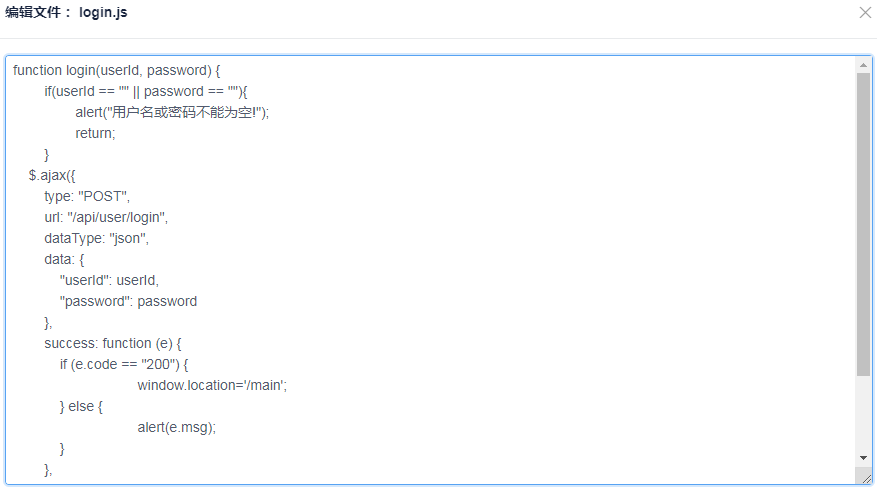The width and height of the screenshot is (877, 491).
Task: Click the alert(e.msg); line
Action: [177, 427]
